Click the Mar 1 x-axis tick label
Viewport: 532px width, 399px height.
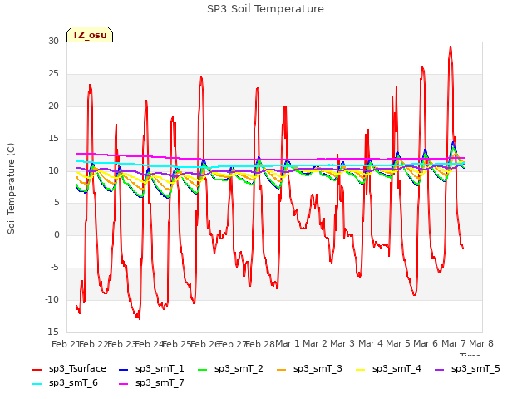pyautogui.click(x=288, y=343)
